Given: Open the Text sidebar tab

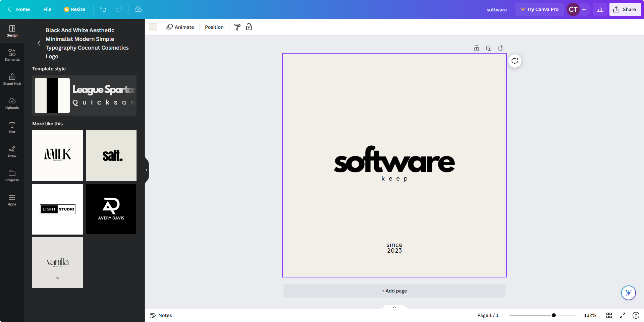Looking at the screenshot, I should coord(12,128).
